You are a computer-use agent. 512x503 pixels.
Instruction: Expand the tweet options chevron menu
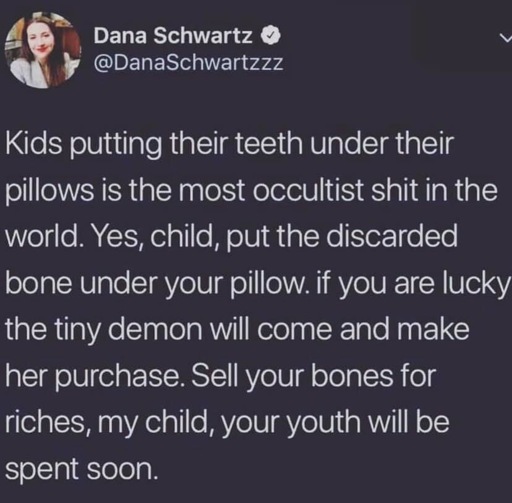click(506, 38)
